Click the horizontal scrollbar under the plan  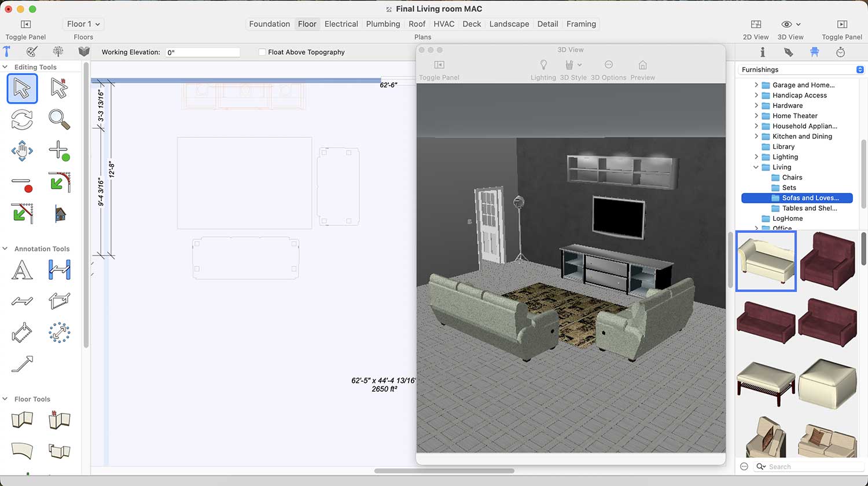(x=444, y=471)
